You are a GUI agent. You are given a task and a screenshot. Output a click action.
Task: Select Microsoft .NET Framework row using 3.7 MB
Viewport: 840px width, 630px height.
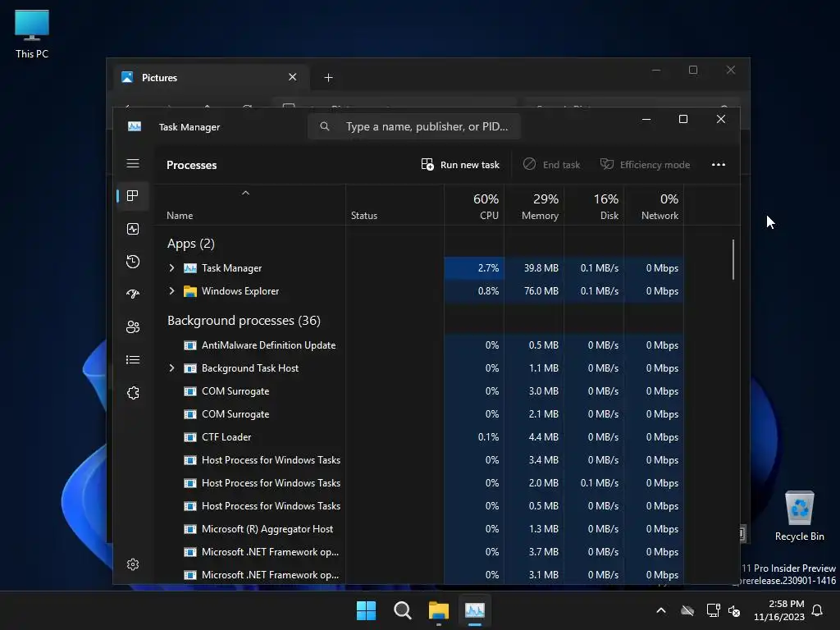click(419, 552)
